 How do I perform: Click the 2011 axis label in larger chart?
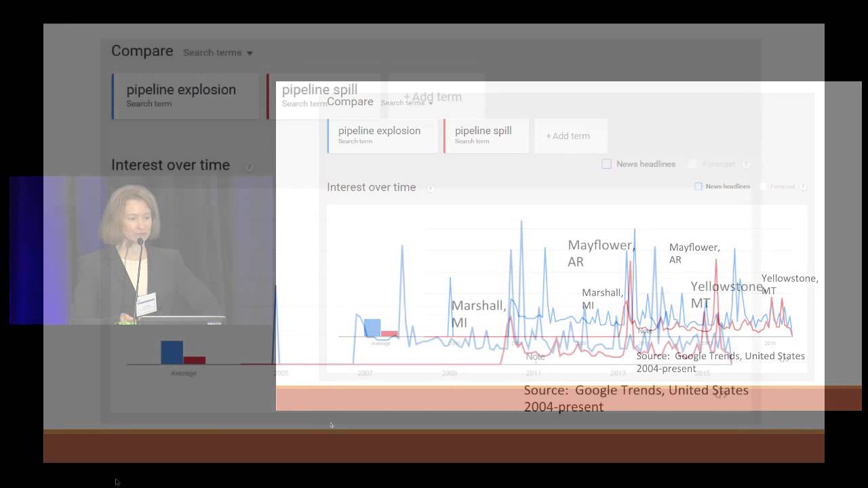pyautogui.click(x=534, y=373)
